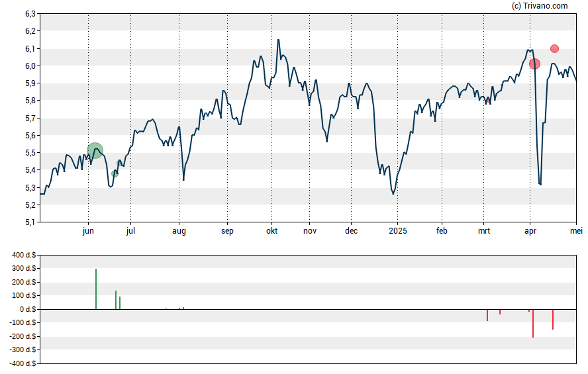
Task: Click the 'feb' x-axis label
Action: (442, 231)
